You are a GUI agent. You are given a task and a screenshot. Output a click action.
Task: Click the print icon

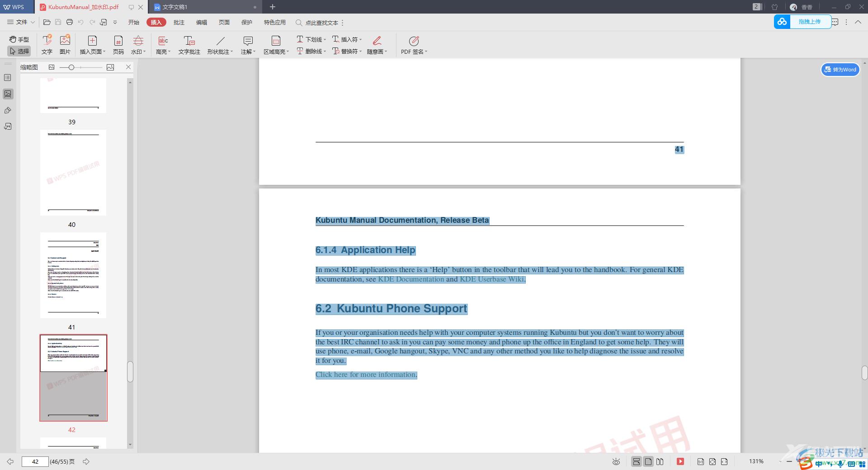(x=69, y=22)
